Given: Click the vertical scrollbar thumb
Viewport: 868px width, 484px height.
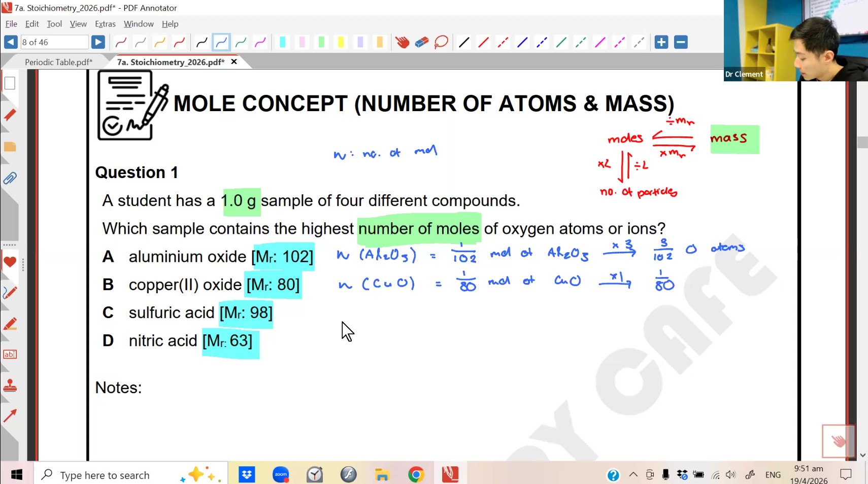Looking at the screenshot, I should (x=862, y=142).
